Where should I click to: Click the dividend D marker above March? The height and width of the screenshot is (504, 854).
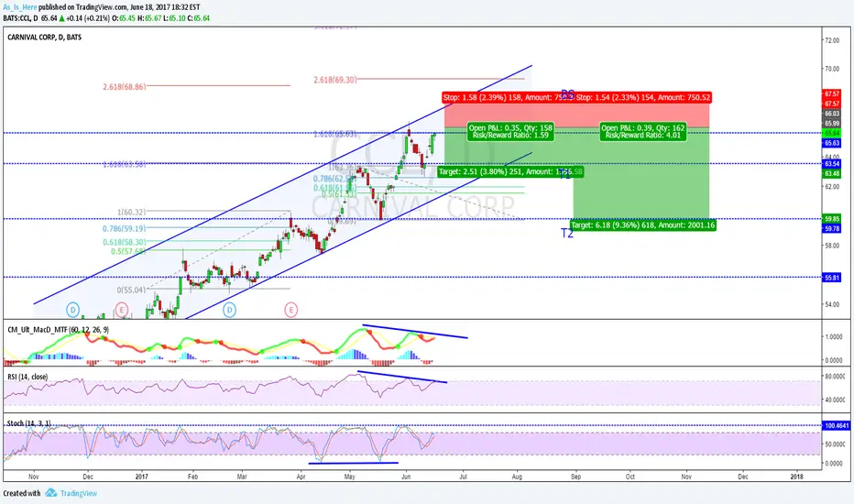229,310
